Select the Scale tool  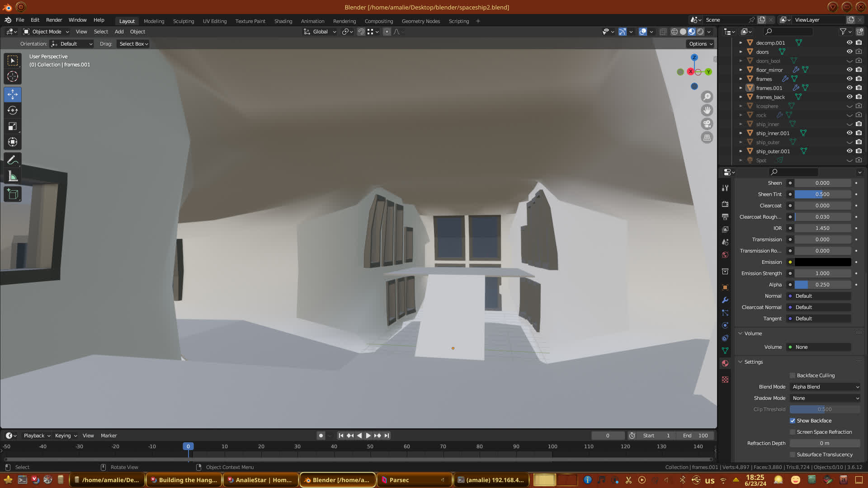click(x=13, y=127)
